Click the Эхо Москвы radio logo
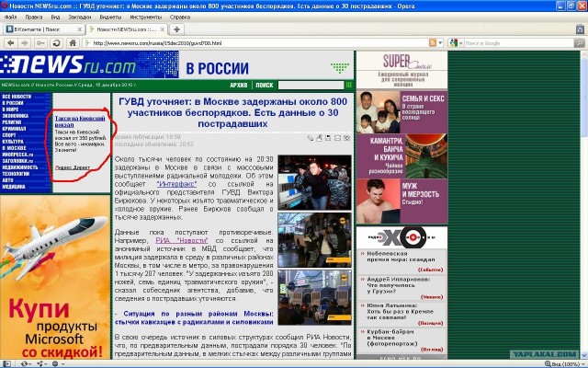The image size is (588, 368). coord(401,237)
